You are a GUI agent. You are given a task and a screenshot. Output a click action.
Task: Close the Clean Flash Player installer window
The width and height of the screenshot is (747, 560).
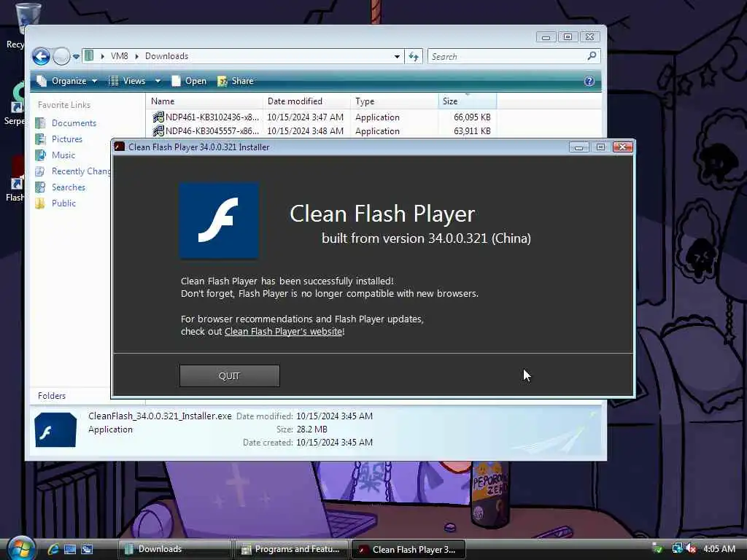tap(622, 147)
